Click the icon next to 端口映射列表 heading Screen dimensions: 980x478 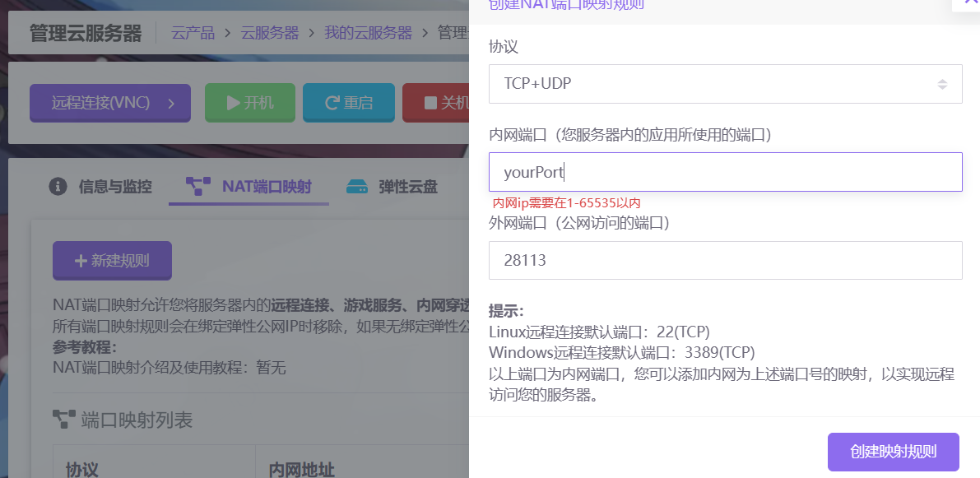pyautogui.click(x=63, y=420)
